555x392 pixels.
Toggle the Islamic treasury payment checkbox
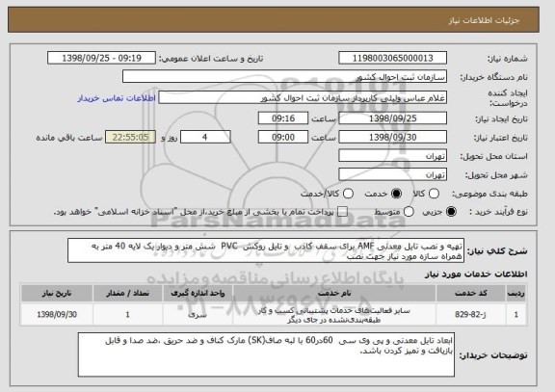tap(342, 212)
